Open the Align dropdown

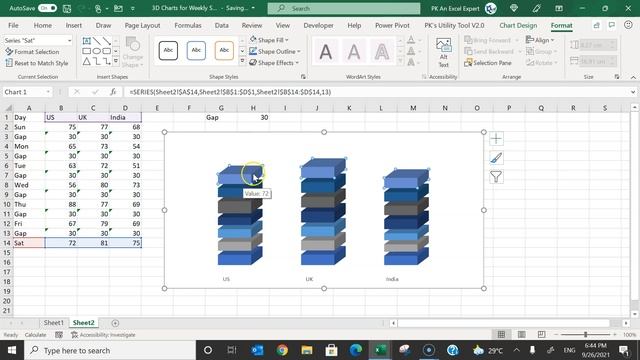[540, 40]
